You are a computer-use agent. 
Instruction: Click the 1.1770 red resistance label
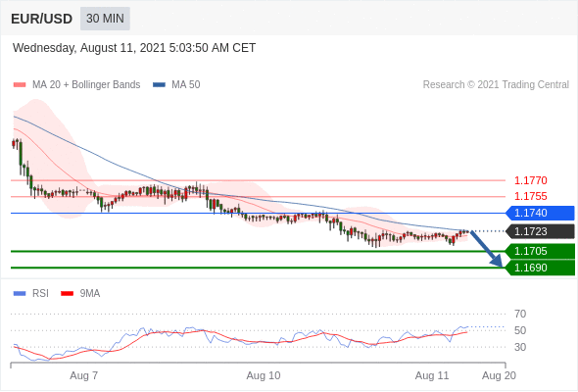(x=530, y=180)
